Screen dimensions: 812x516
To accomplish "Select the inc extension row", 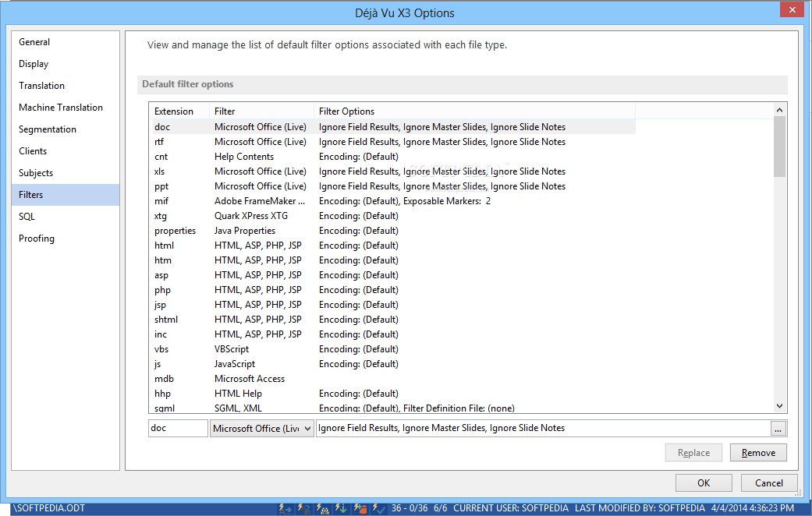I will pos(393,334).
